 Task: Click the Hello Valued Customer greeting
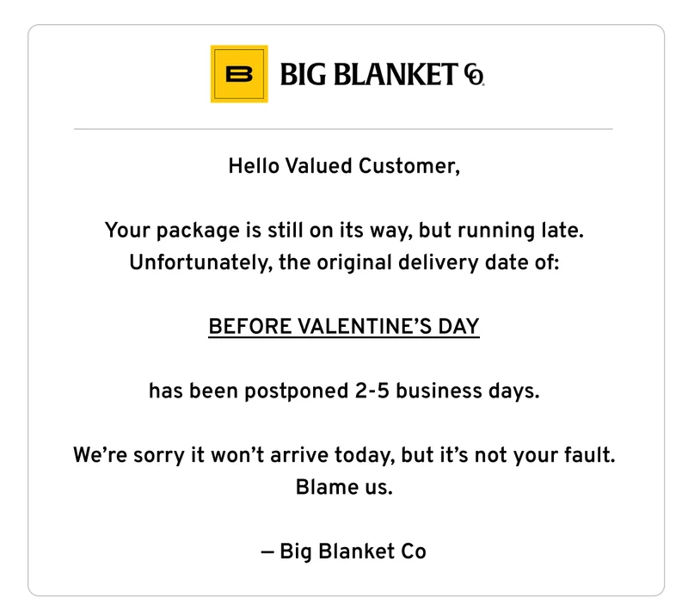(x=344, y=166)
